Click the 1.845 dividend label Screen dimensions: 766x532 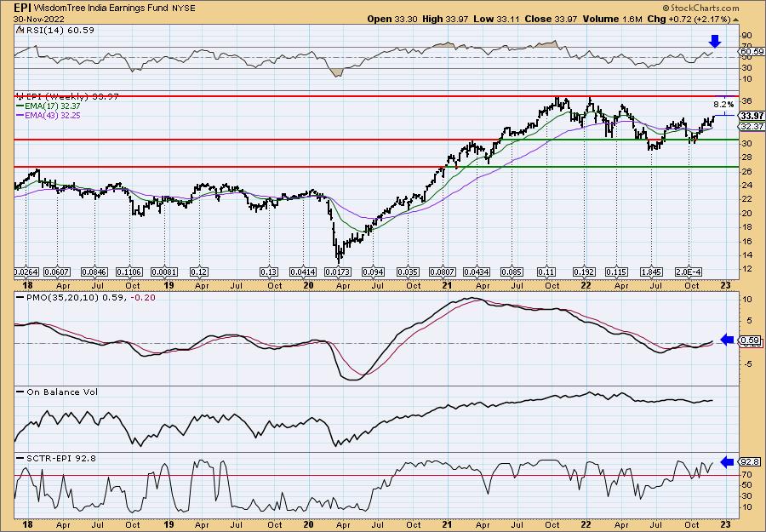[652, 272]
